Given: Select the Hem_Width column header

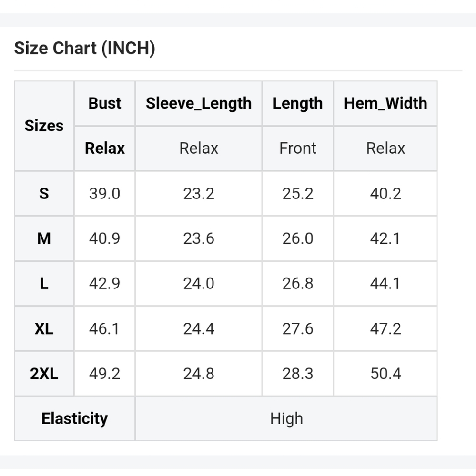Looking at the screenshot, I should coord(385,103).
